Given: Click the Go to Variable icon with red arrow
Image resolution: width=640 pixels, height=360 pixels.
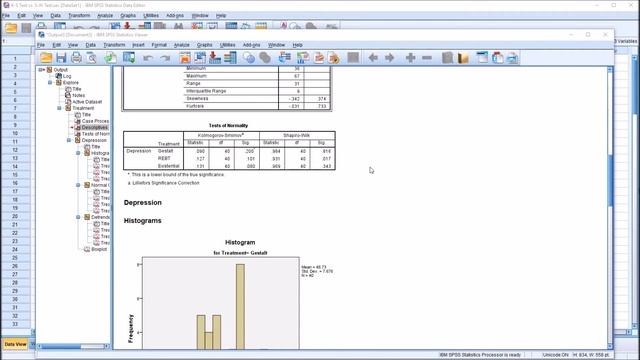Looking at the screenshot, I should pos(215,58).
